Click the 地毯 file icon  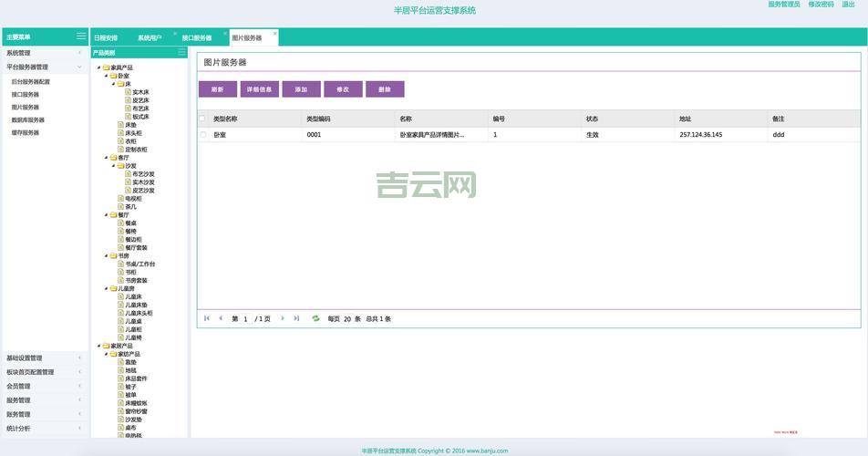pos(120,370)
